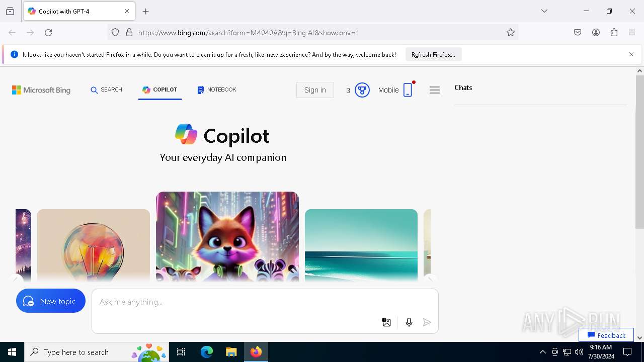Image resolution: width=644 pixels, height=362 pixels.
Task: Click the Chats panel heading
Action: 463,87
